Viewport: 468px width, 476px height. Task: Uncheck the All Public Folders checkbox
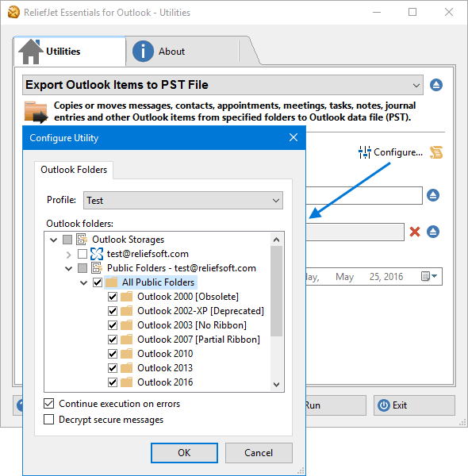point(98,282)
